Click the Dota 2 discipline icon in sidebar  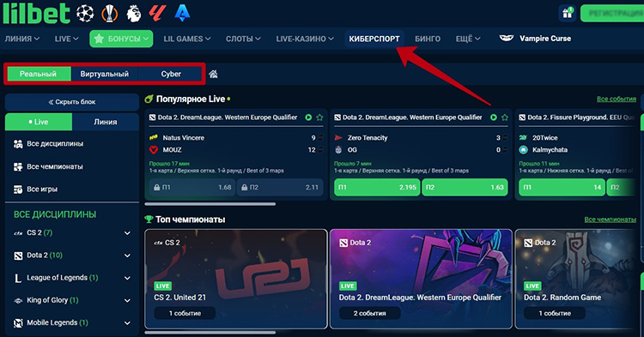click(x=18, y=256)
